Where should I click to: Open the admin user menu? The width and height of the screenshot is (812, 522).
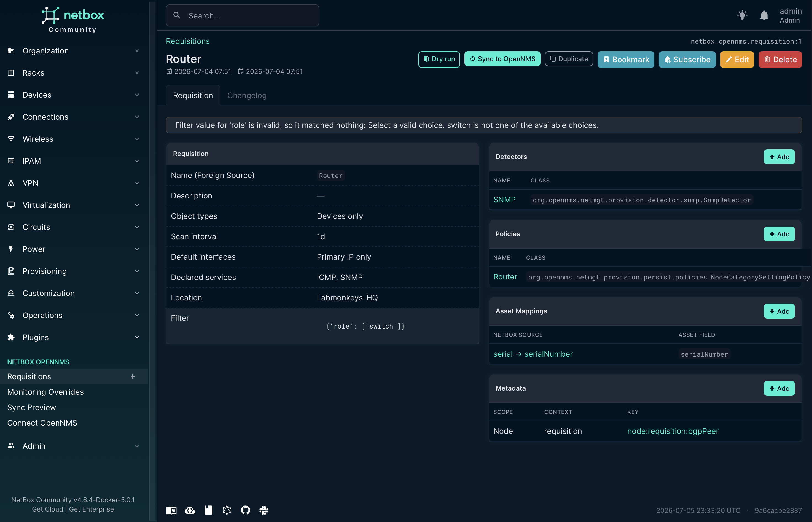coord(790,15)
